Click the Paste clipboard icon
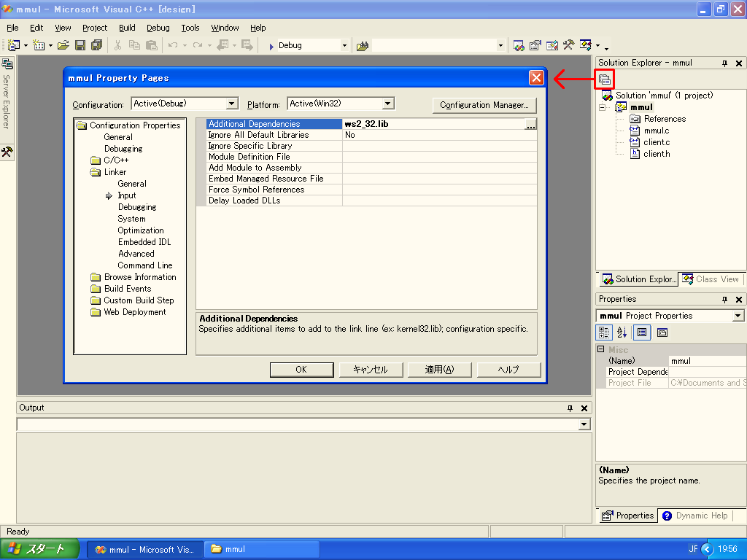 (x=152, y=45)
